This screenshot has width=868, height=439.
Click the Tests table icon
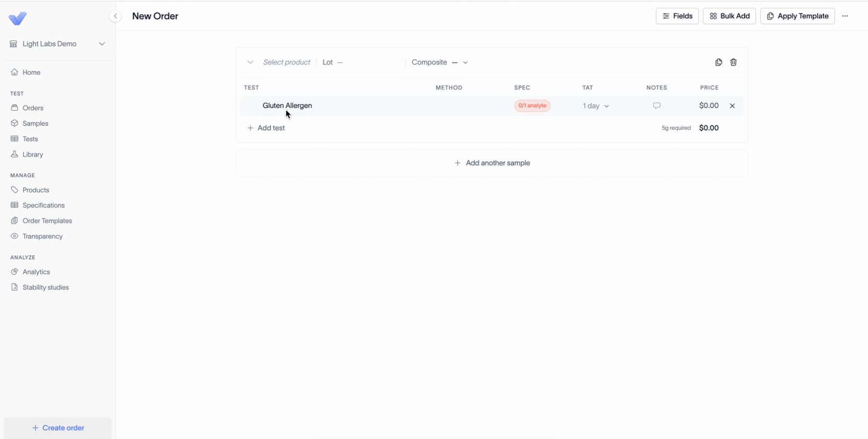pos(15,139)
